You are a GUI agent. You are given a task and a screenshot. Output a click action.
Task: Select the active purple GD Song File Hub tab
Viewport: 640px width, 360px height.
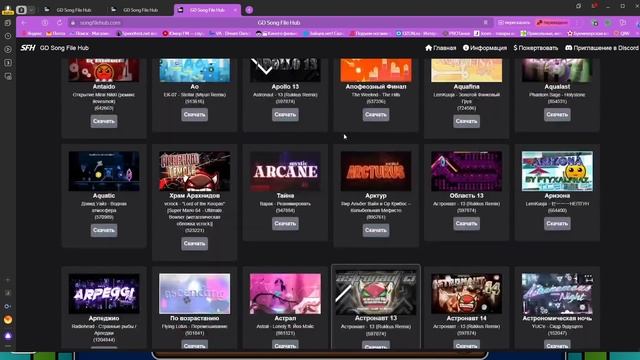[207, 10]
